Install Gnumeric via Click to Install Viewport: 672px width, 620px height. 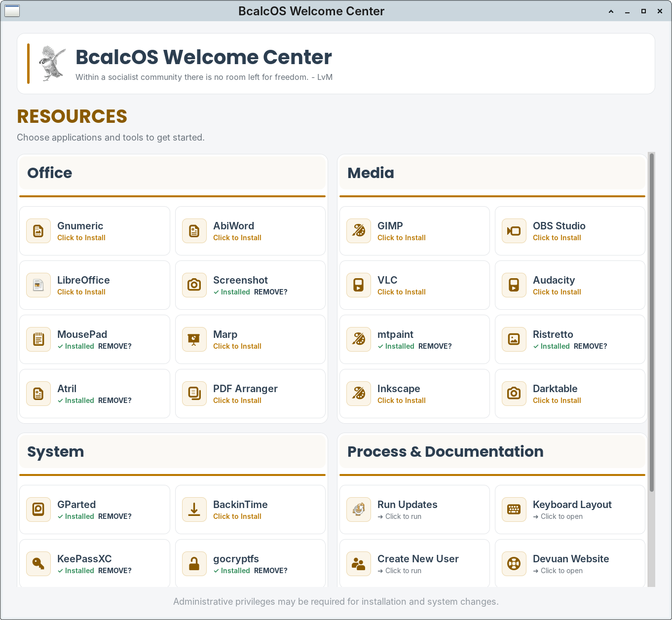click(x=81, y=238)
